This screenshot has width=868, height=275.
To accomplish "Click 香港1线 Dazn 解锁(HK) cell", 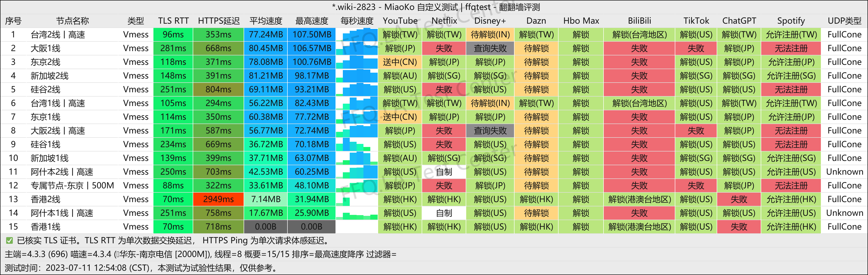I will [536, 227].
